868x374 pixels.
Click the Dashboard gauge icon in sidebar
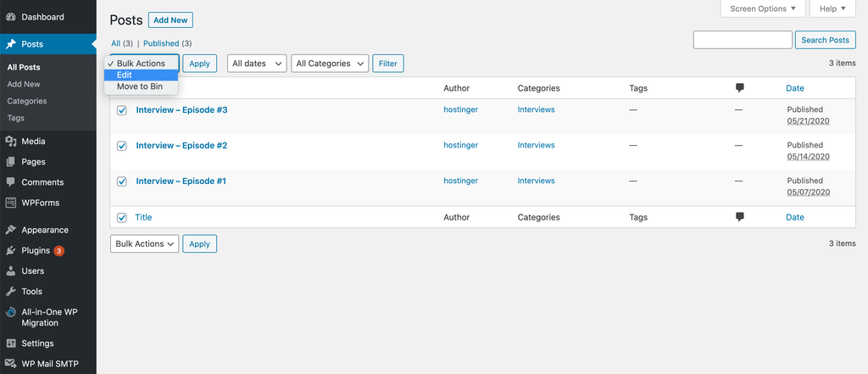pyautogui.click(x=10, y=17)
